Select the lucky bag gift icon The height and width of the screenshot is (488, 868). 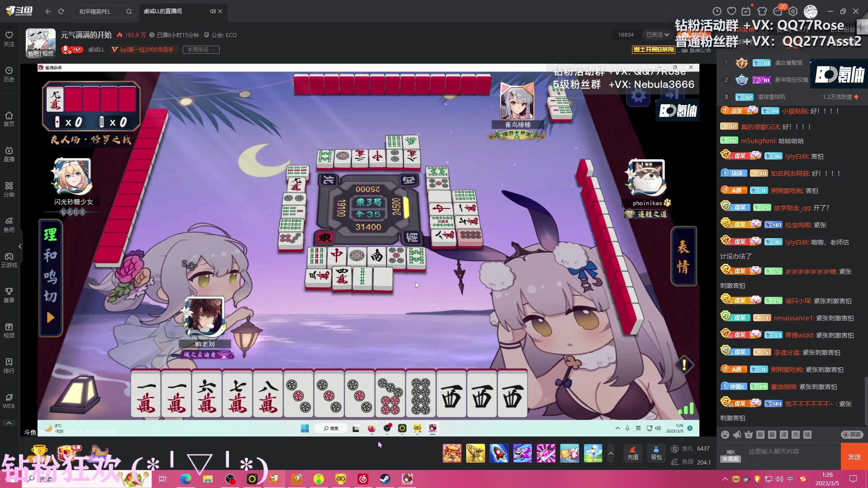pyautogui.click(x=452, y=453)
